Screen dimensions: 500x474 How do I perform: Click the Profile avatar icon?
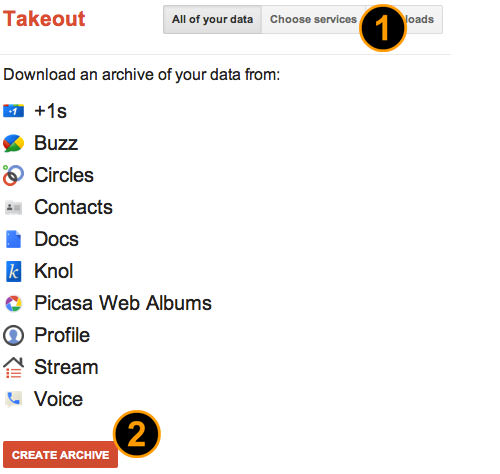[14, 335]
